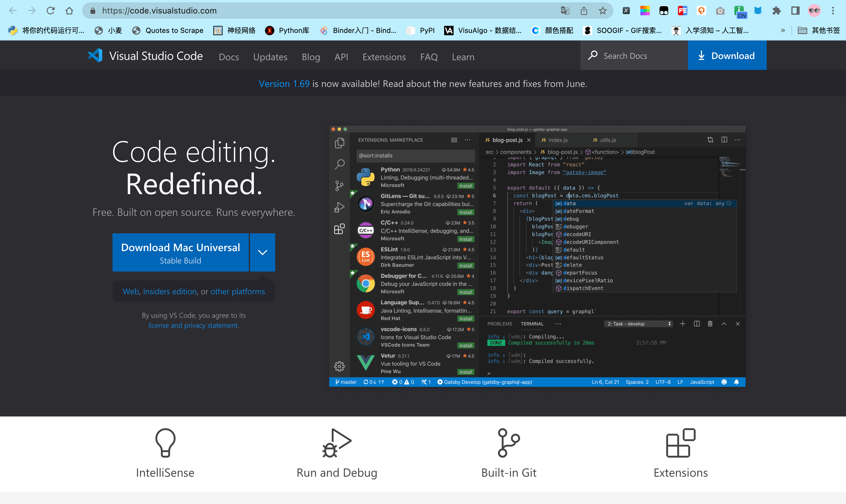The image size is (846, 504).
Task: Show hidden bookmarks with the » chevron
Action: point(783,31)
